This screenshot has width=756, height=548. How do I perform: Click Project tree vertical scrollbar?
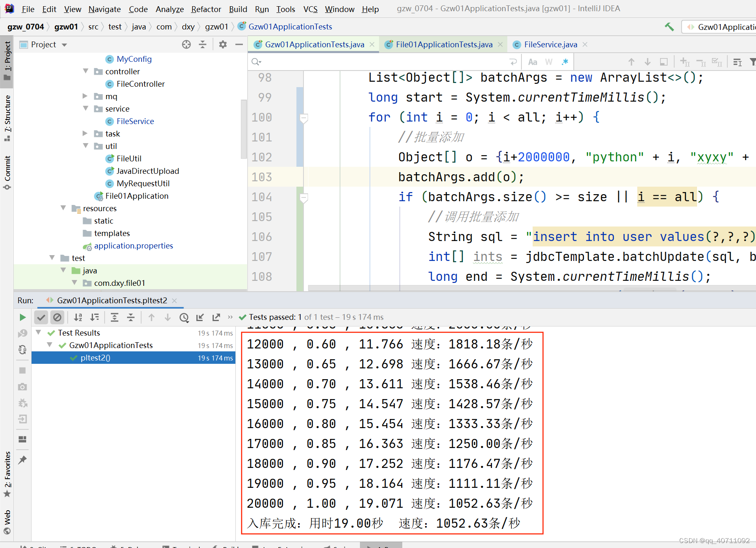[x=244, y=129]
